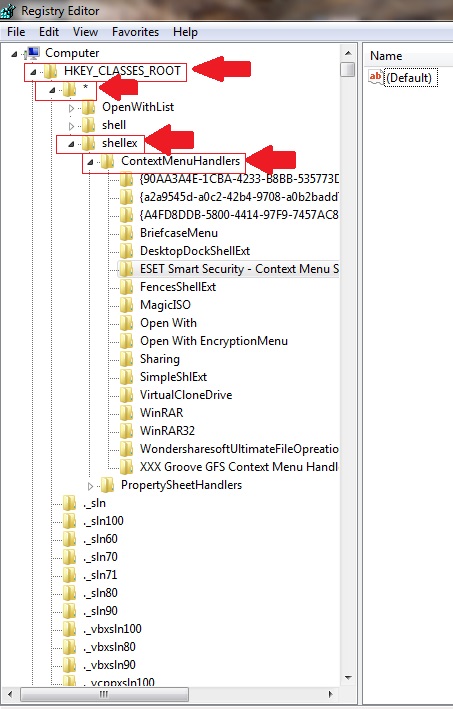Click the vertical scrollbar down arrow
This screenshot has height=709, width=453.
pos(348,677)
